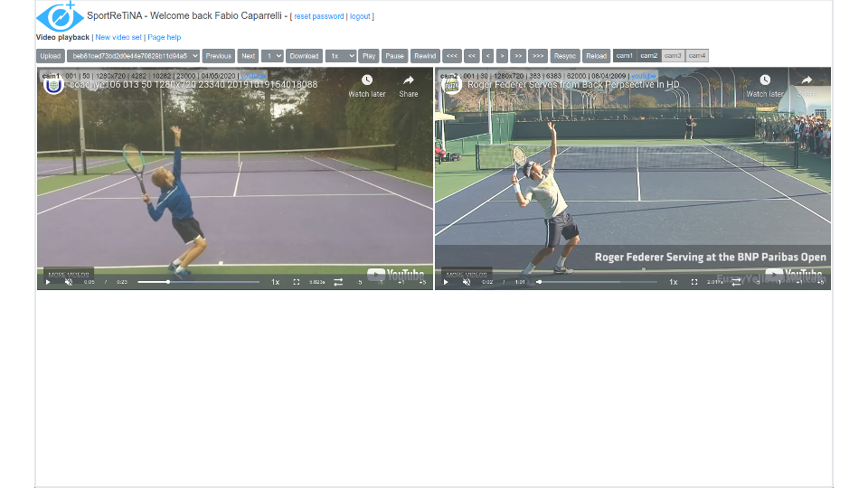Click the Upload button
Image resolution: width=868 pixels, height=488 pixels.
coord(51,56)
